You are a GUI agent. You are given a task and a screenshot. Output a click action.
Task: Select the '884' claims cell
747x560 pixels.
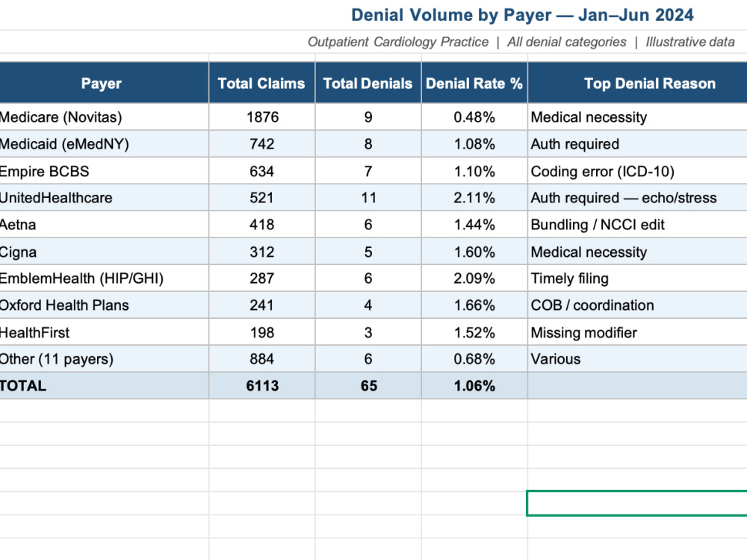point(261,358)
